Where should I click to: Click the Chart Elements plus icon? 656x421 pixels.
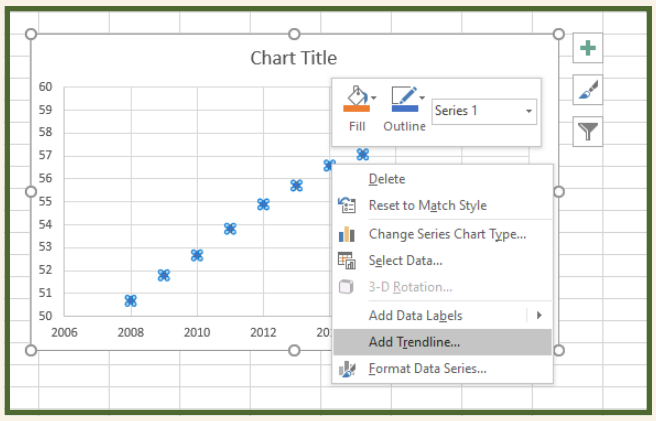coord(588,48)
